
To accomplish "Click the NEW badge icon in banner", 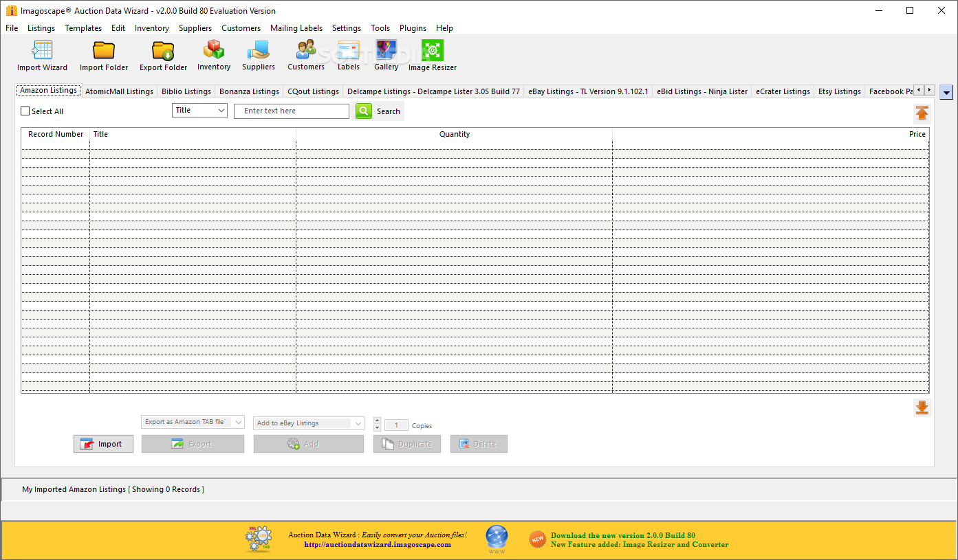I will [x=537, y=539].
